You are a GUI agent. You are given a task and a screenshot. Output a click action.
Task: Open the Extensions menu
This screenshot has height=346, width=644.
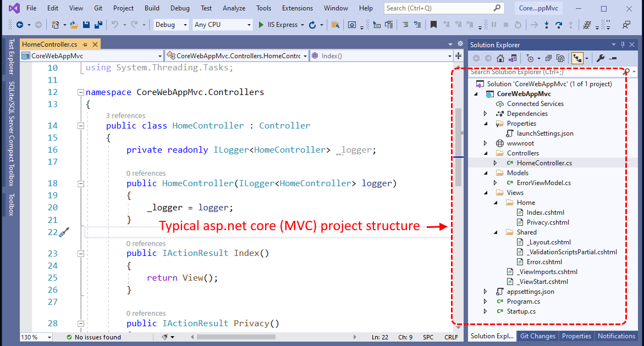(x=297, y=8)
